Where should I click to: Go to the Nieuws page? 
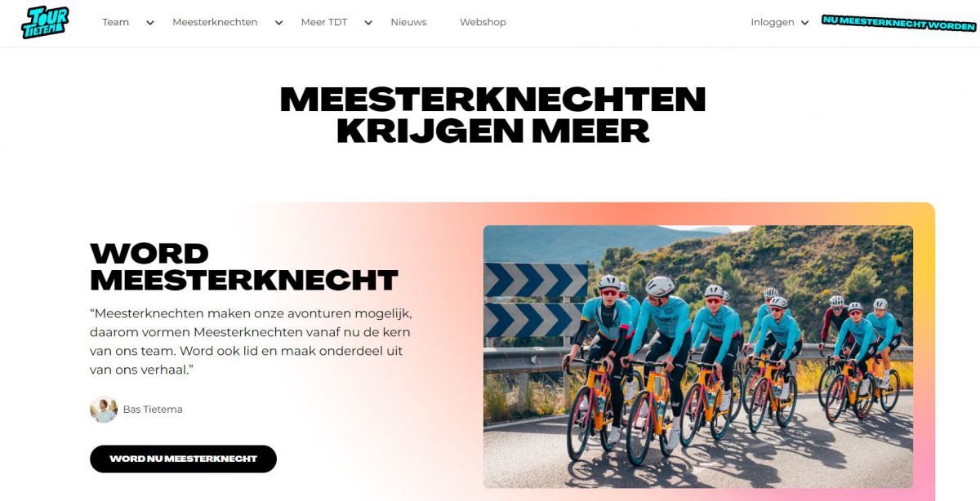[408, 22]
